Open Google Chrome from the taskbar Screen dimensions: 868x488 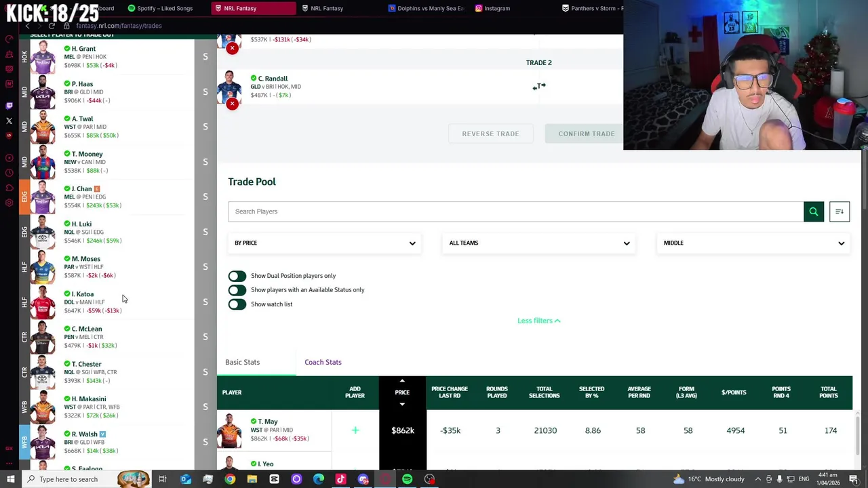tap(230, 479)
